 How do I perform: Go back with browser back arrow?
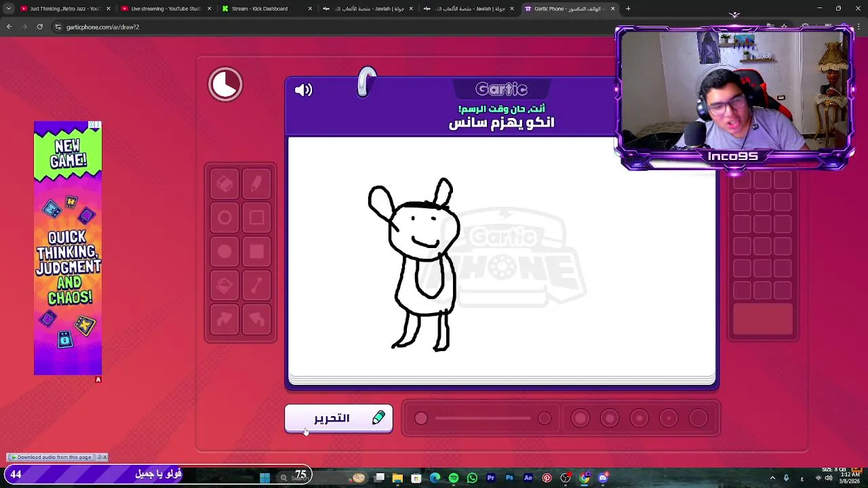[x=9, y=27]
